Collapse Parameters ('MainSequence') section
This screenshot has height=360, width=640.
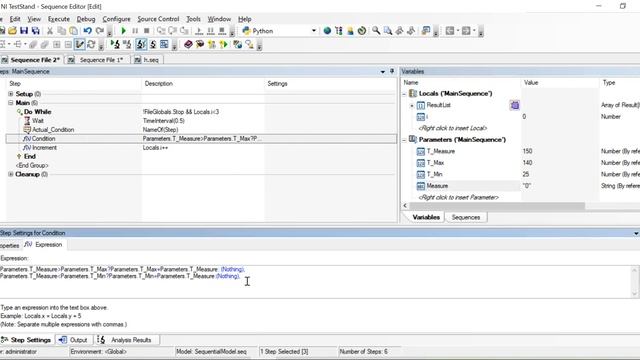[x=404, y=140]
